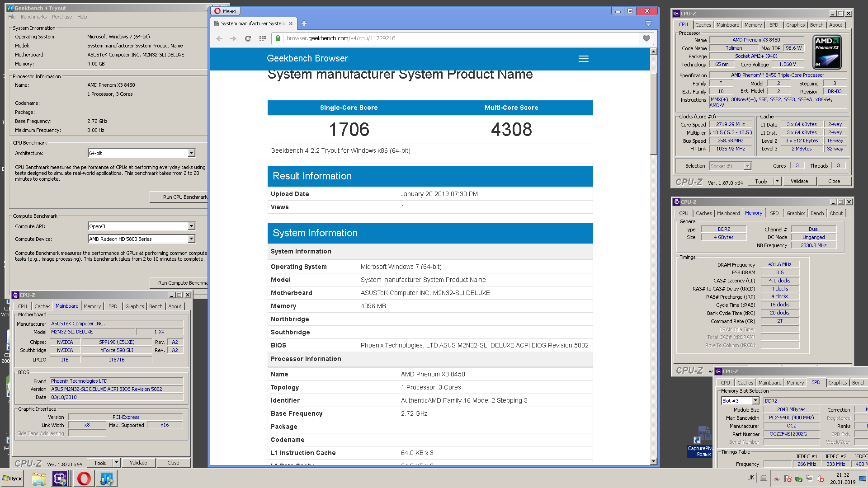
Task: Click Tools button in Mainboard CPU-Z window
Action: 100,463
